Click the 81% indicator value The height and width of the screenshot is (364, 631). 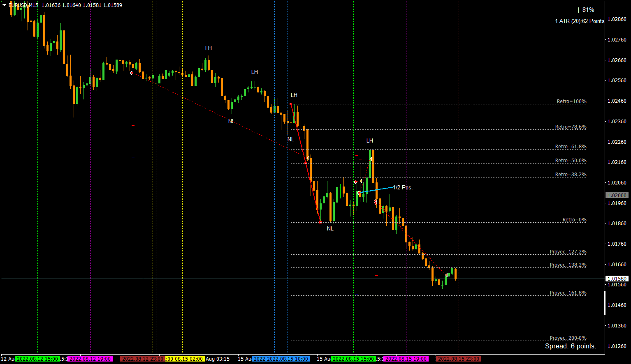pos(588,10)
